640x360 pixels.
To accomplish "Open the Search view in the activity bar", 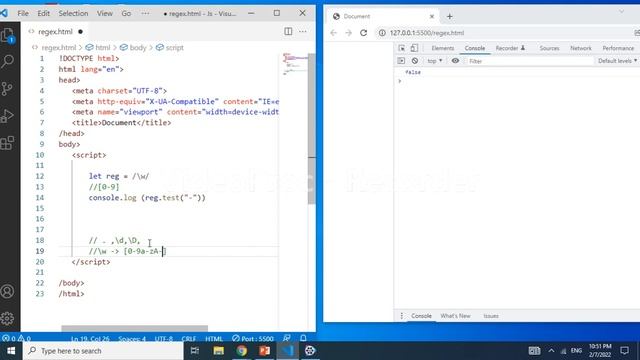I will tap(7, 62).
